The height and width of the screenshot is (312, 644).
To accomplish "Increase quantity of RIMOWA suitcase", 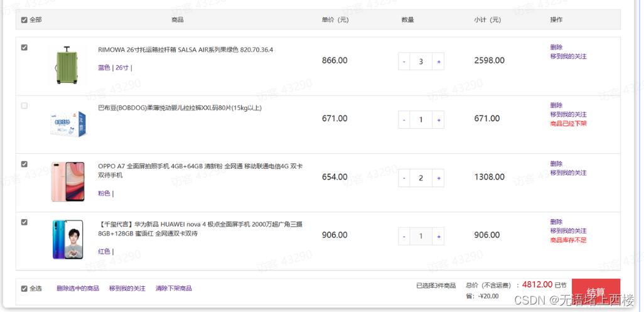I will pyautogui.click(x=438, y=62).
